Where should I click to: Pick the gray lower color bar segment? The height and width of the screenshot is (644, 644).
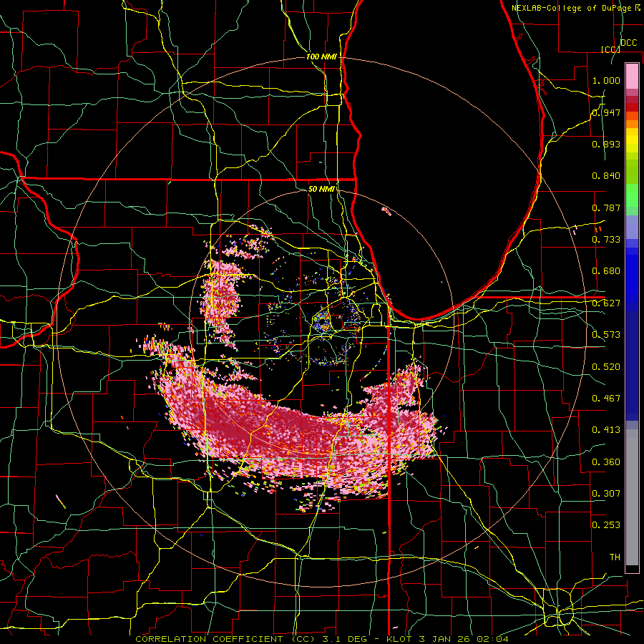(632, 497)
